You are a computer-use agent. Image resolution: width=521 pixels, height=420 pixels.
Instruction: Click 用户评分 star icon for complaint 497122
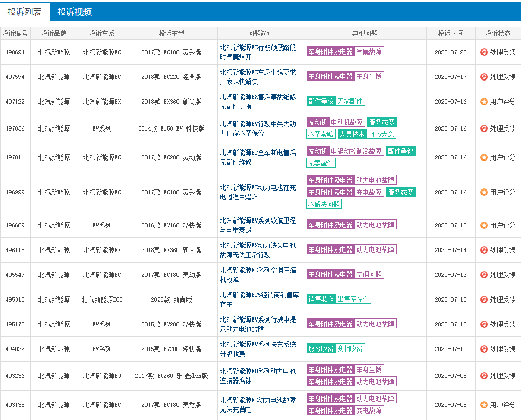[x=484, y=102]
